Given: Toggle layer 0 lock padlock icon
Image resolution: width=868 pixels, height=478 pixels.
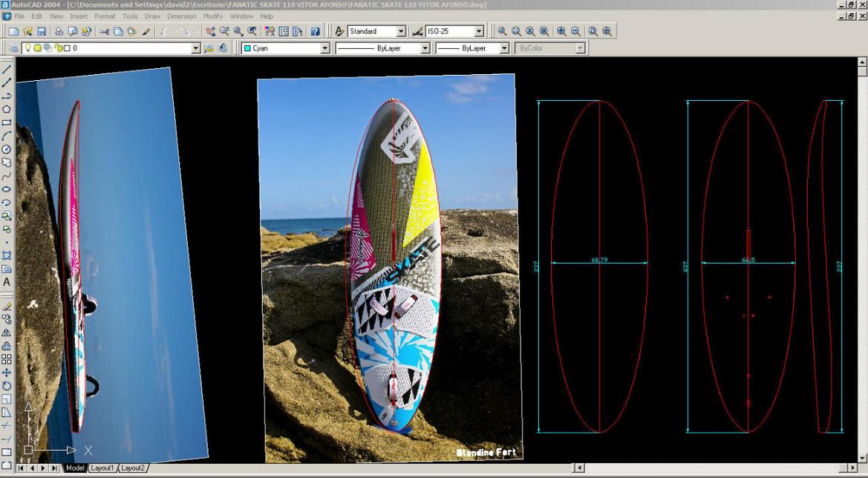Looking at the screenshot, I should (x=58, y=48).
